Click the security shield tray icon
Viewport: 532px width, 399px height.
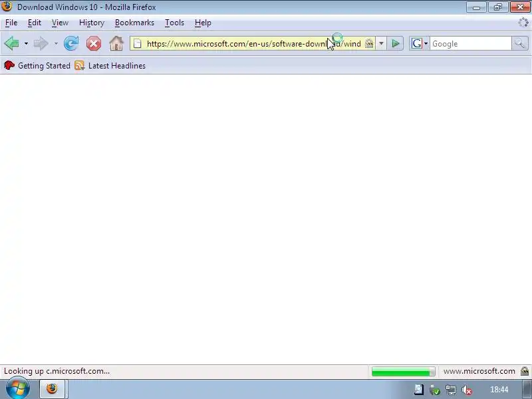tap(435, 390)
